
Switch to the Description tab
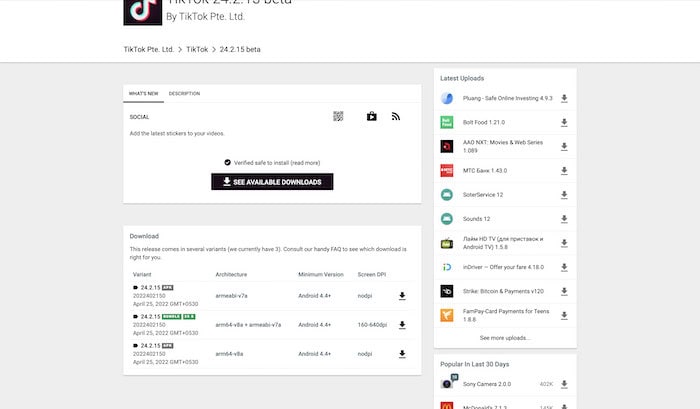pos(184,93)
